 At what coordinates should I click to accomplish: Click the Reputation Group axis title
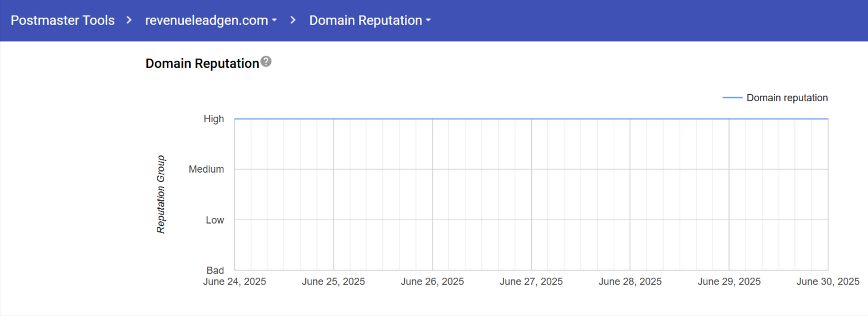point(161,194)
